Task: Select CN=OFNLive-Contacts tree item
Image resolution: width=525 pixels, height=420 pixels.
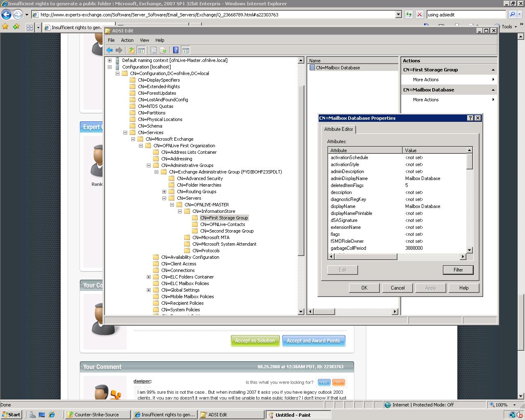Action: point(222,224)
